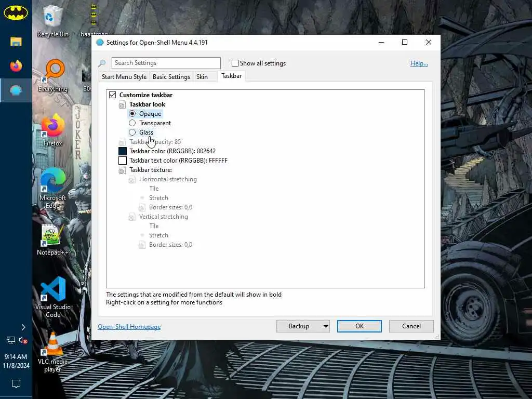Click the settings icon beside Taskbar texture
532x399 pixels.
(122, 170)
